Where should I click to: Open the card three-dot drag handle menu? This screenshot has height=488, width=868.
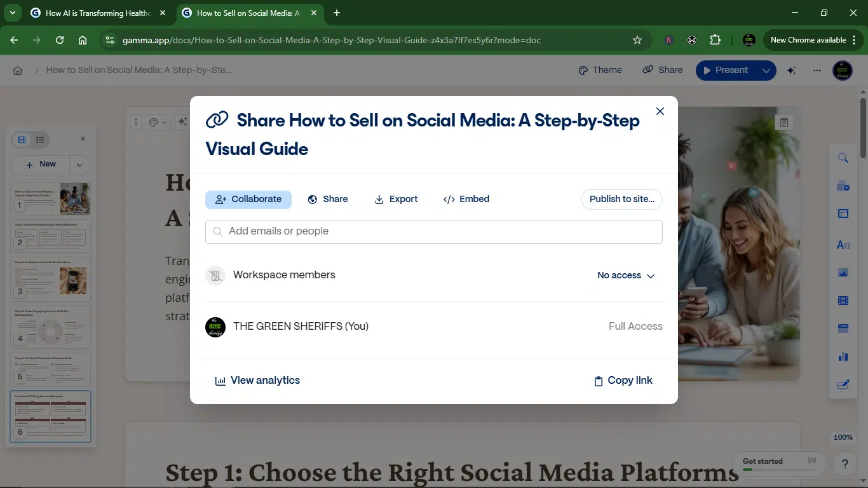click(136, 122)
